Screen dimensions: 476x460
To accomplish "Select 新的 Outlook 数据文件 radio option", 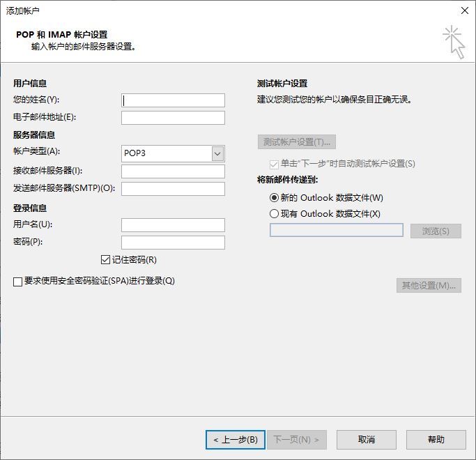I will click(x=274, y=198).
